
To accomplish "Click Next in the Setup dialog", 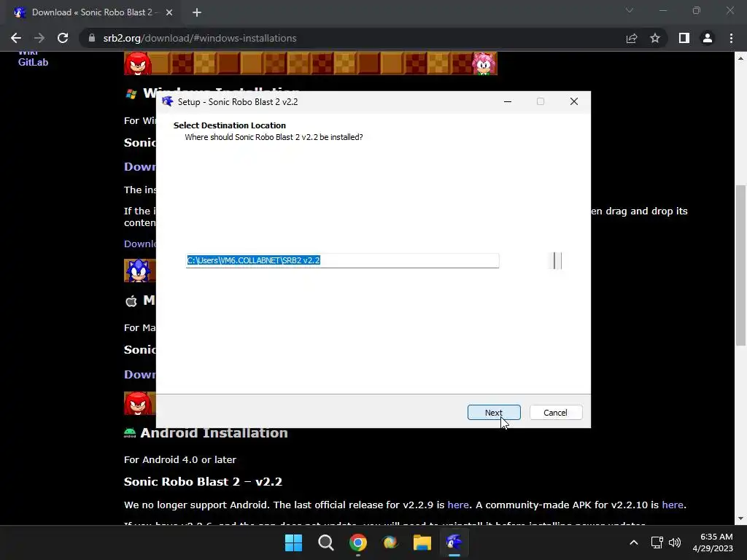I will pos(494,413).
